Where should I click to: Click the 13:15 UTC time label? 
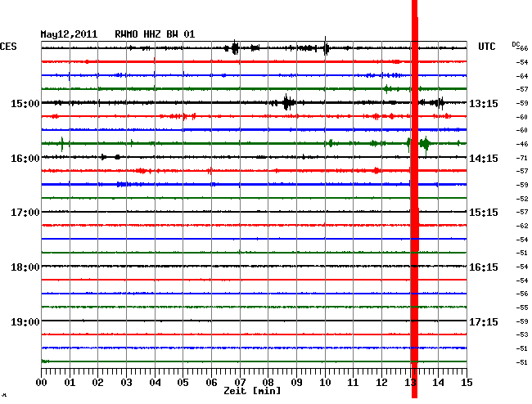(x=484, y=103)
